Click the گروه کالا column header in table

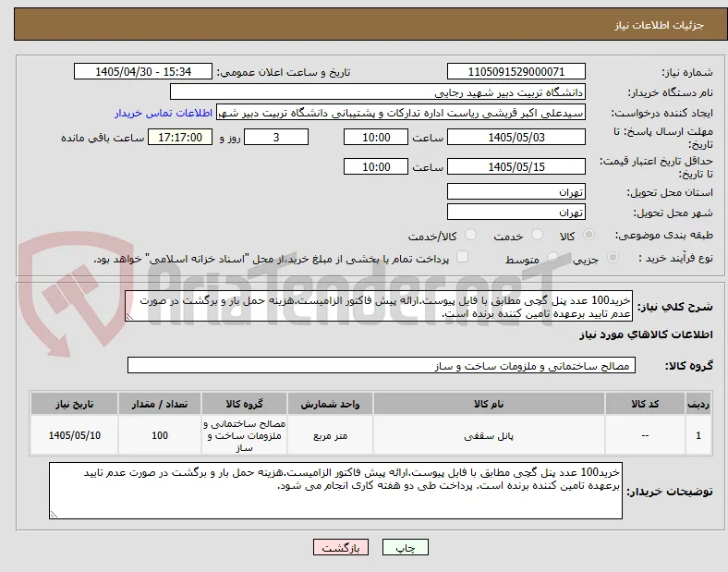coord(244,404)
